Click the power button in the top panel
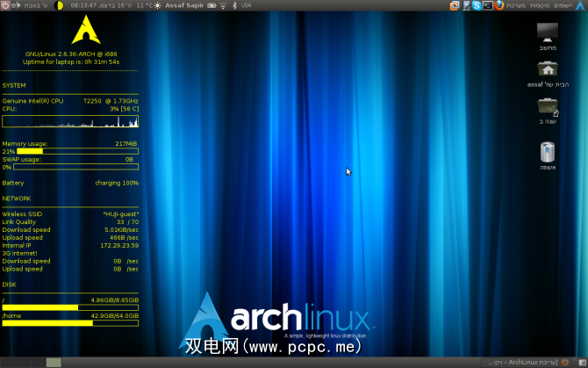The height and width of the screenshot is (368, 588). (x=5, y=5)
